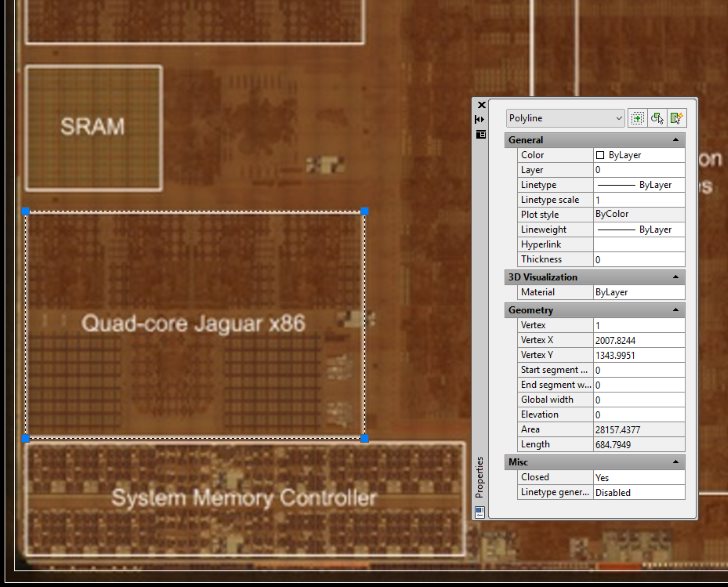728x587 pixels.
Task: Select the Color ByLayer value field
Action: click(x=639, y=155)
